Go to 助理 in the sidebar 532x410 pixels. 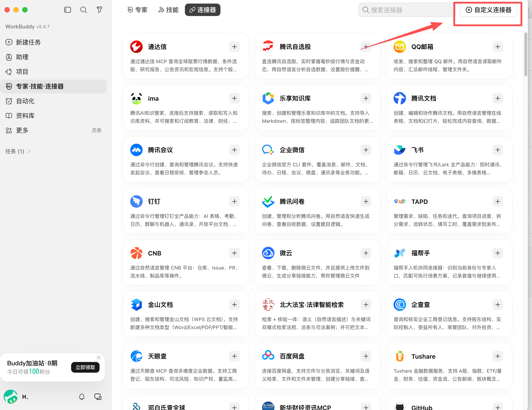[53, 57]
